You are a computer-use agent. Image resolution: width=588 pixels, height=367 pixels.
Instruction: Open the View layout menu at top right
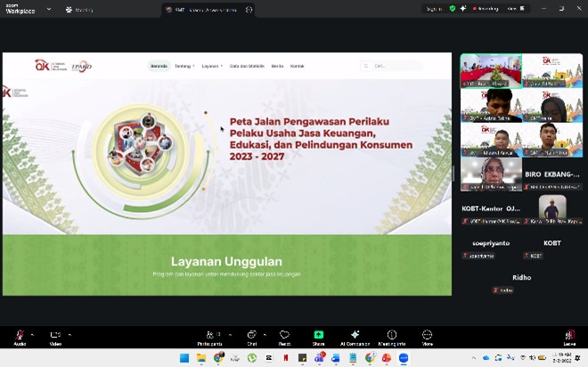[x=512, y=8]
